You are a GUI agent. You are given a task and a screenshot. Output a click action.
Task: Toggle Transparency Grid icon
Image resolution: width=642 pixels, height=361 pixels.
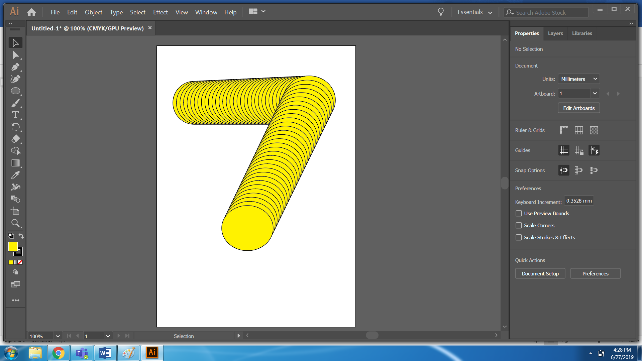click(x=594, y=130)
